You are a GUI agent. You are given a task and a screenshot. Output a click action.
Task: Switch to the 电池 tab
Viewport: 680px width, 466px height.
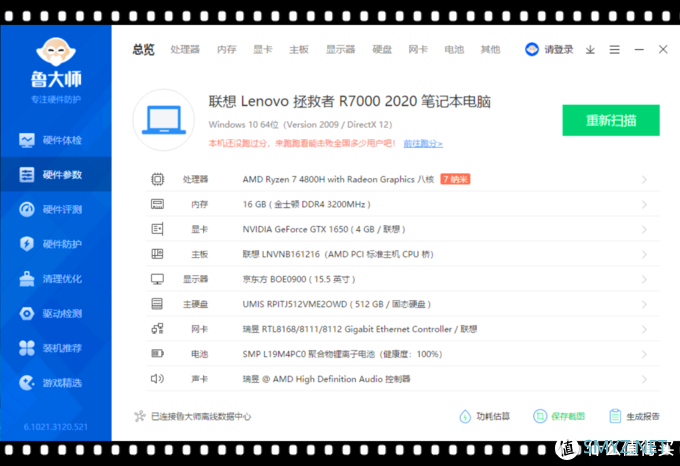(x=454, y=49)
